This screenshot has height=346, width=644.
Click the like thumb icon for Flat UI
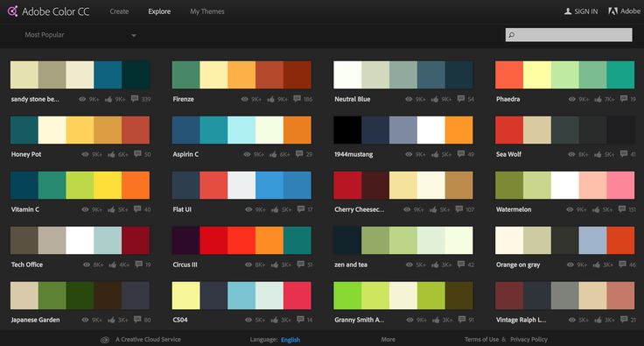(275, 209)
